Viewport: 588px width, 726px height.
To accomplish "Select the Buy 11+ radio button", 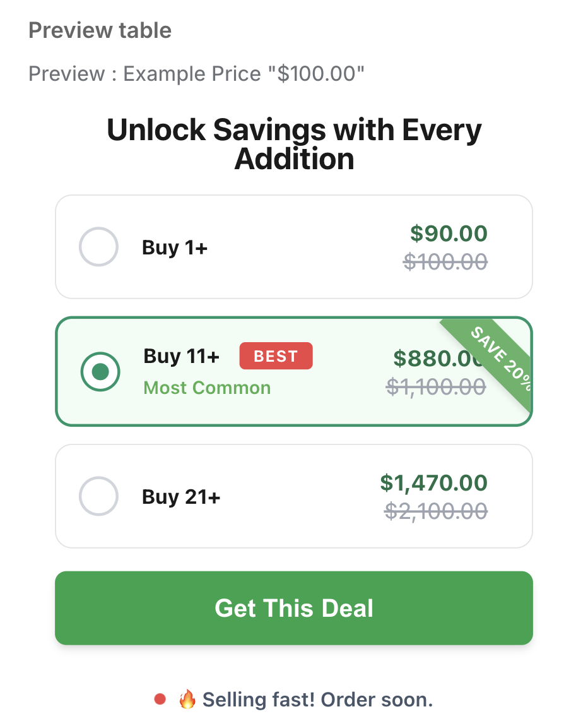I will (x=100, y=371).
